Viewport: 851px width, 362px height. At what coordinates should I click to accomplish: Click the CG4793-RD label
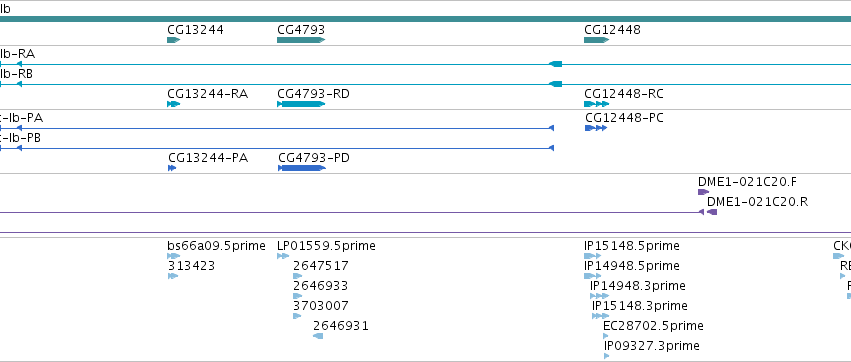pos(314,94)
